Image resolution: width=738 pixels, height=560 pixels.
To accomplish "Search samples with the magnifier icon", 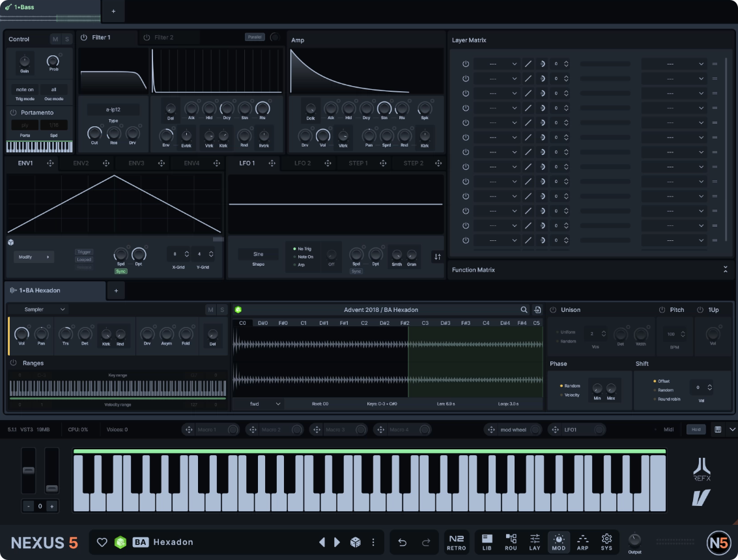I will point(524,310).
